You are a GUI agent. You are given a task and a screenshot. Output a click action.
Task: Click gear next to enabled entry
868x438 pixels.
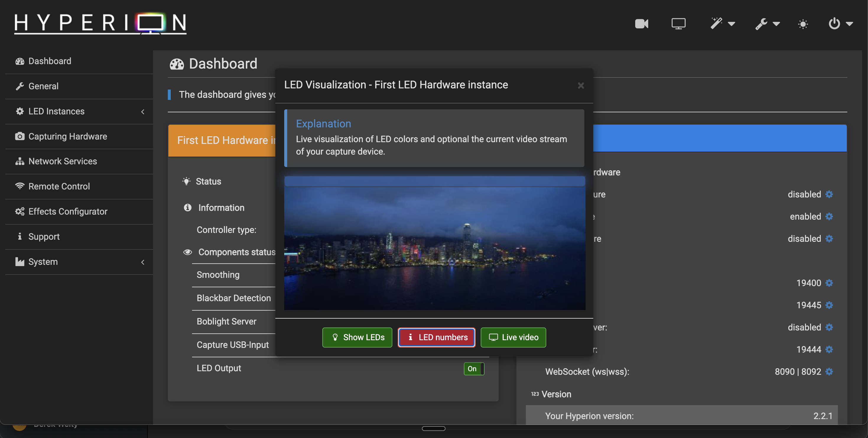(x=829, y=216)
